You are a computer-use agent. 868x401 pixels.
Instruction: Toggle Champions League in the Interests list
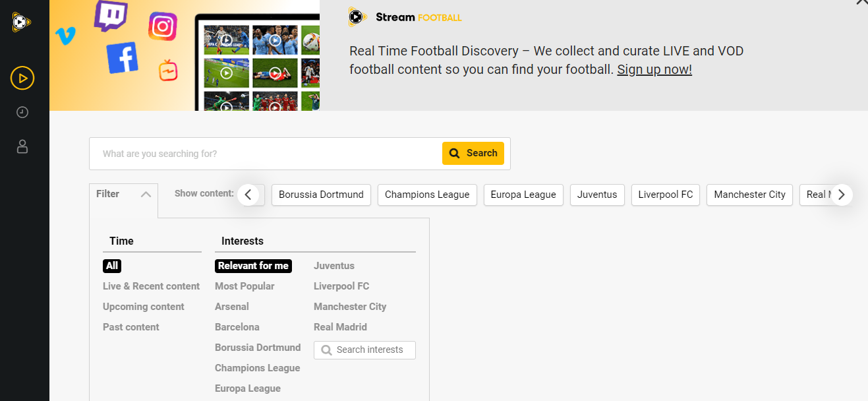click(x=258, y=368)
